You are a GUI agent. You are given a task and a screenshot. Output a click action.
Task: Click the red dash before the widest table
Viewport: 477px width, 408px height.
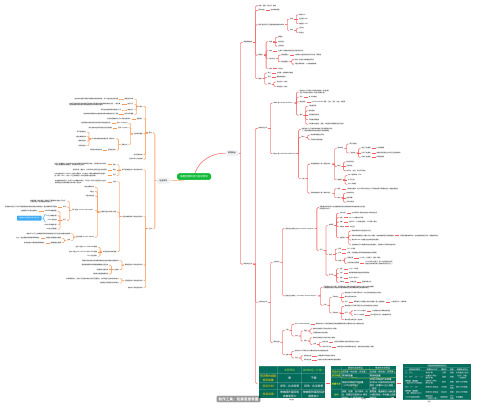point(399,383)
